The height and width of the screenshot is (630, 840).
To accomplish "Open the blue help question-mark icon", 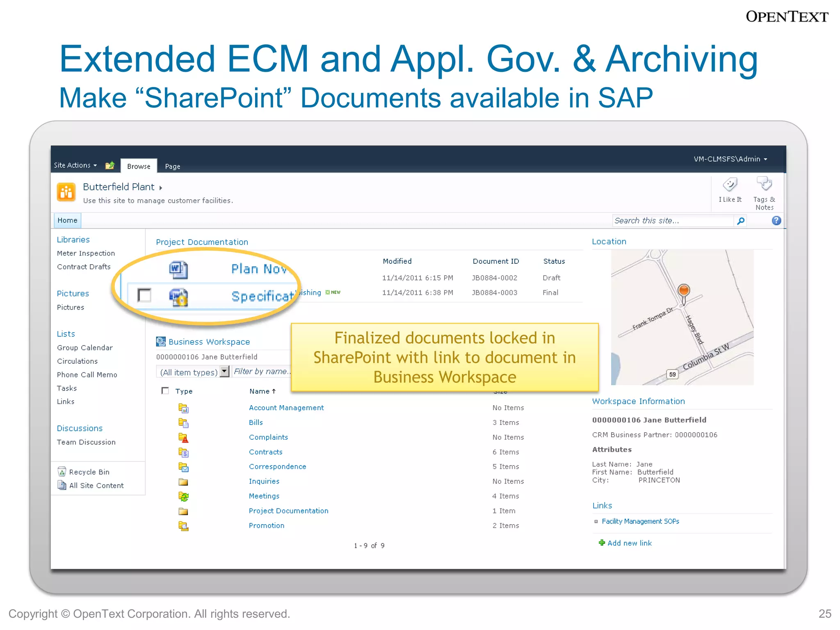I will (776, 221).
